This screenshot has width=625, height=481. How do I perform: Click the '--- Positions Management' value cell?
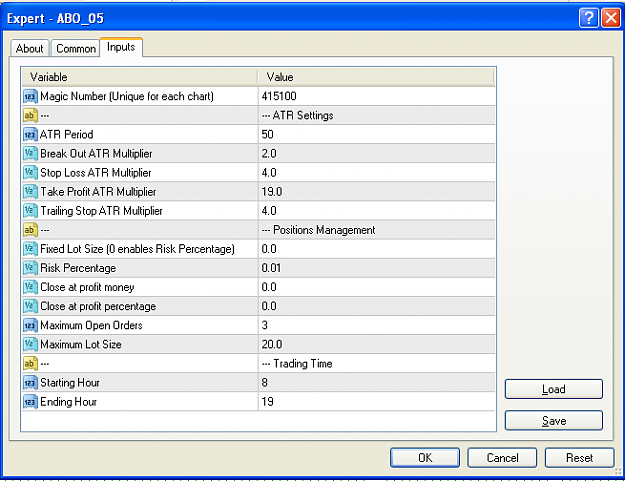[377, 230]
